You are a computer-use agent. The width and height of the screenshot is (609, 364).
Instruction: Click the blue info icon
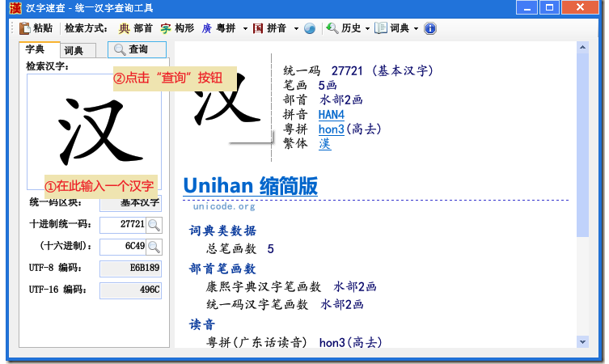pos(430,28)
